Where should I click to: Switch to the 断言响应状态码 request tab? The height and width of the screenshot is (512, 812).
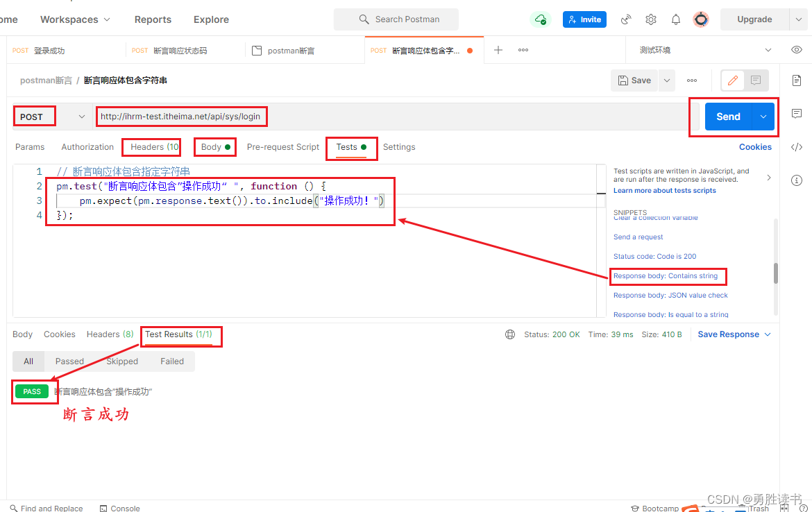click(x=185, y=50)
